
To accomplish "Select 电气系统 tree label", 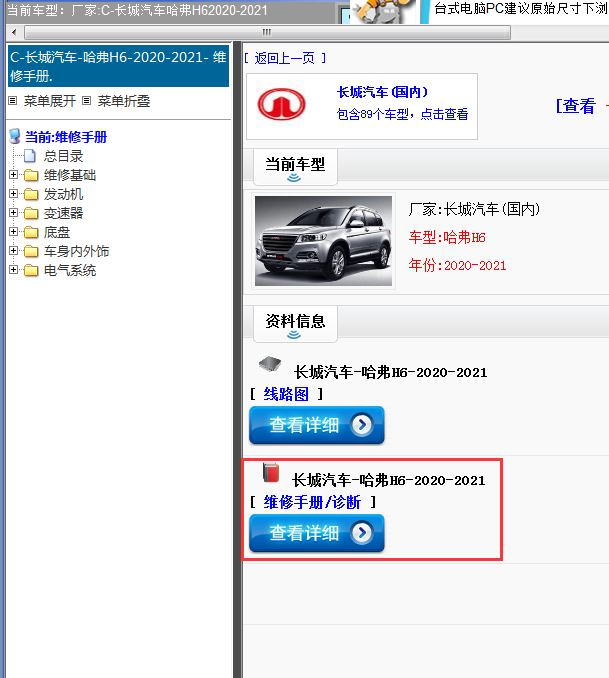I will (70, 270).
